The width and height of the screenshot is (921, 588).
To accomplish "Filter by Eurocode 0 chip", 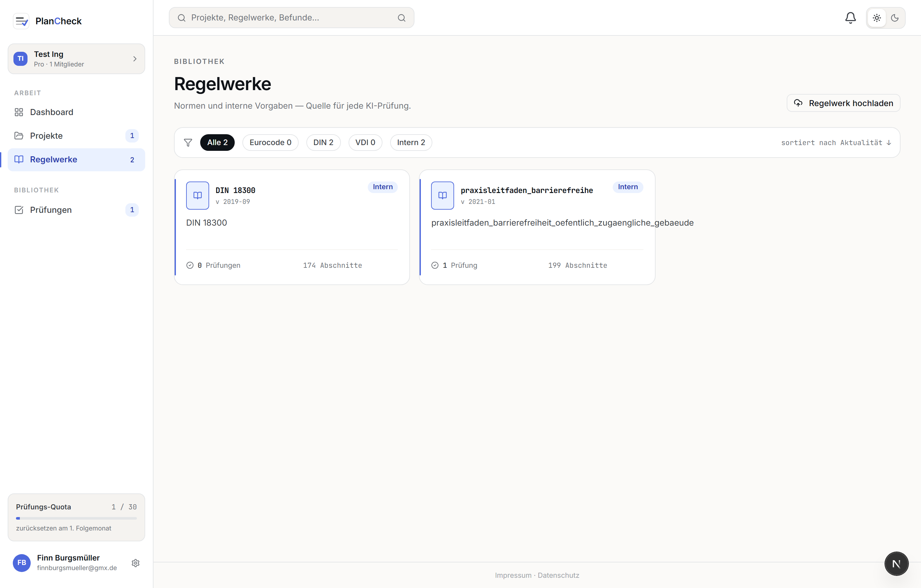I will (271, 143).
